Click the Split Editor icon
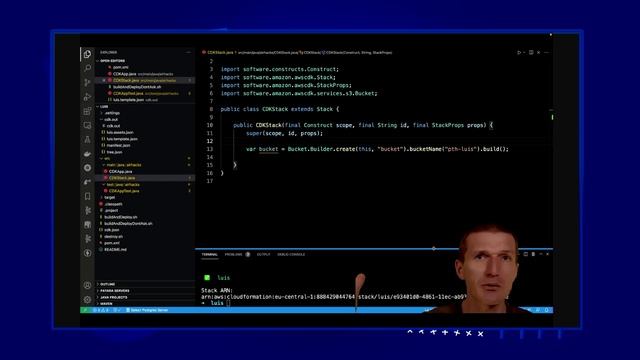 pyautogui.click(x=531, y=52)
